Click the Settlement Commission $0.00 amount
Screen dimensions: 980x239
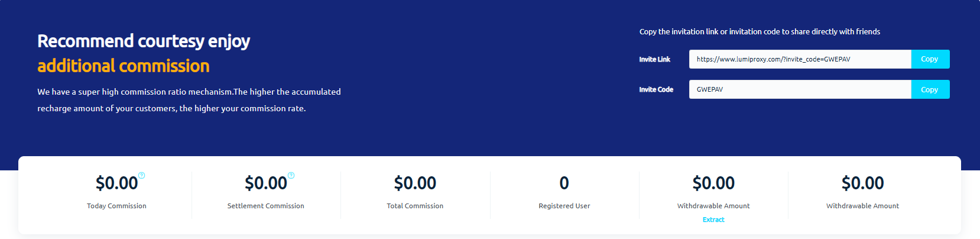coord(265,183)
